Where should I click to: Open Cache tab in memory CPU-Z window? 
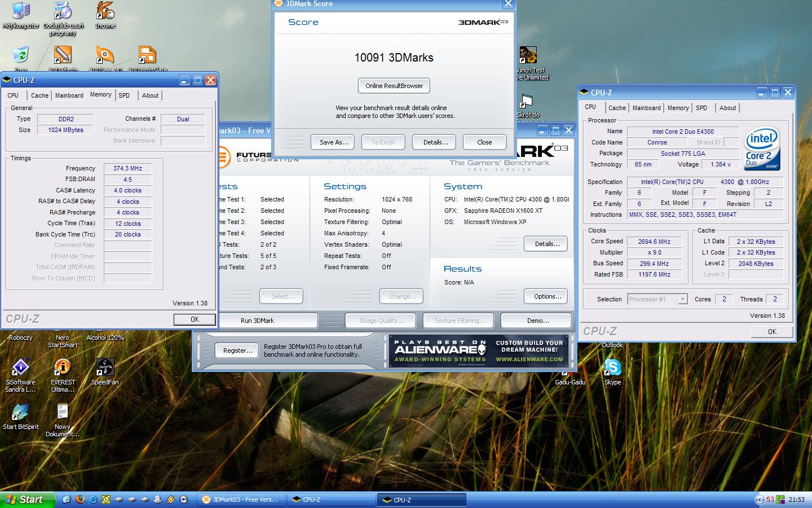(x=39, y=95)
